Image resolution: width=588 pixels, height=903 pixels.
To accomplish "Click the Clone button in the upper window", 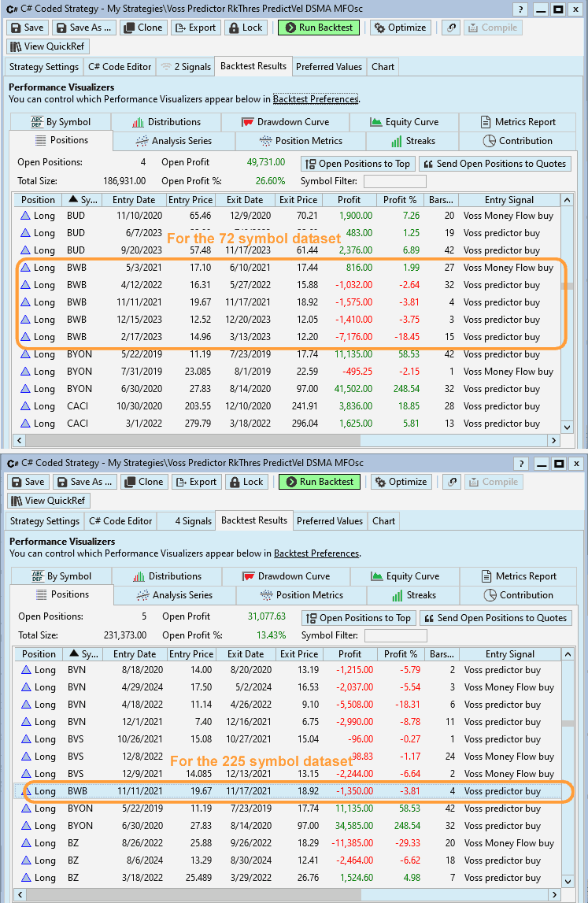I will point(142,28).
